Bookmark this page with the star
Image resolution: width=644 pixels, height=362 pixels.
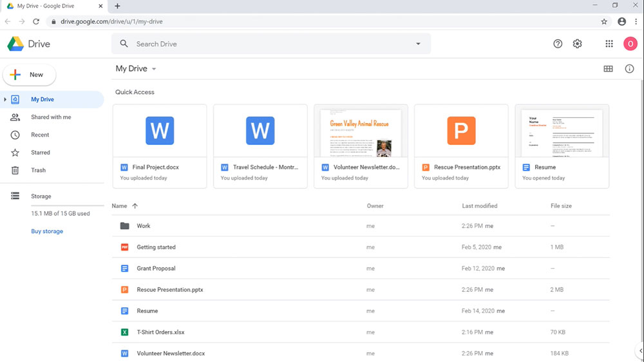(x=604, y=22)
